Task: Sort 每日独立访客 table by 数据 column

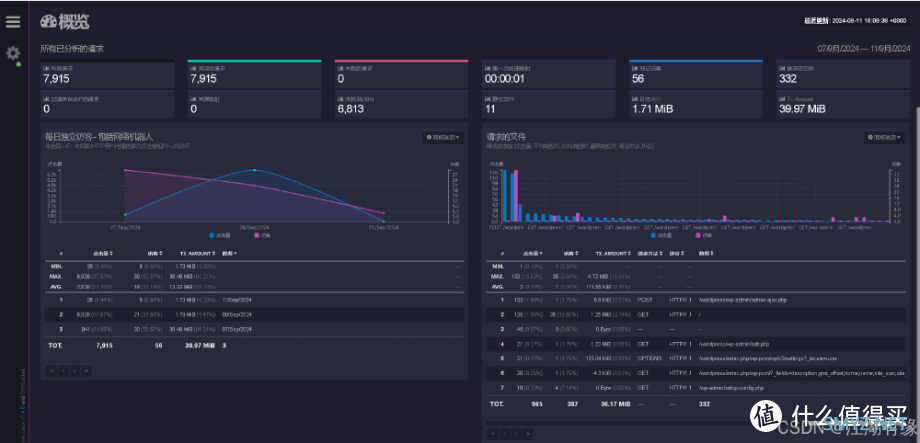Action: pyautogui.click(x=229, y=253)
